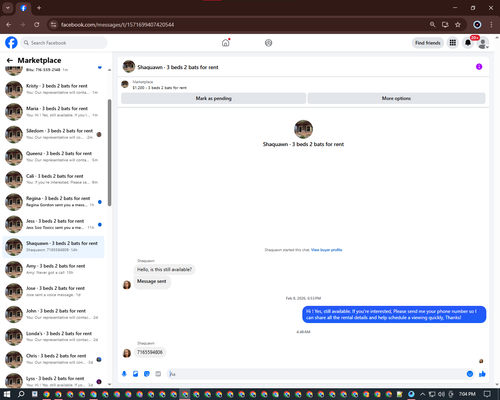Go back using the Marketplace arrow
This screenshot has width=500, height=400.
pos(10,60)
